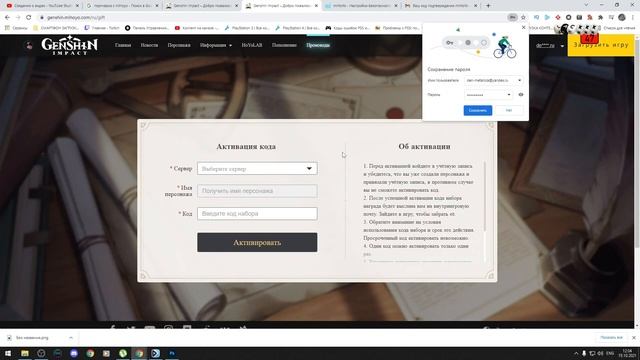Open Discord icon in the taskbar
This screenshot has width=640, height=360.
click(x=74, y=353)
